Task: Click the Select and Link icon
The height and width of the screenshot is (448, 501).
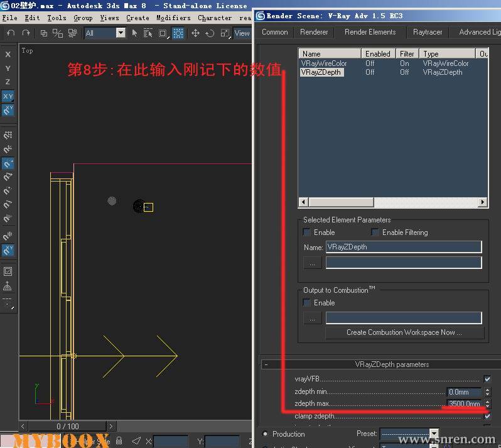Action: click(44, 33)
